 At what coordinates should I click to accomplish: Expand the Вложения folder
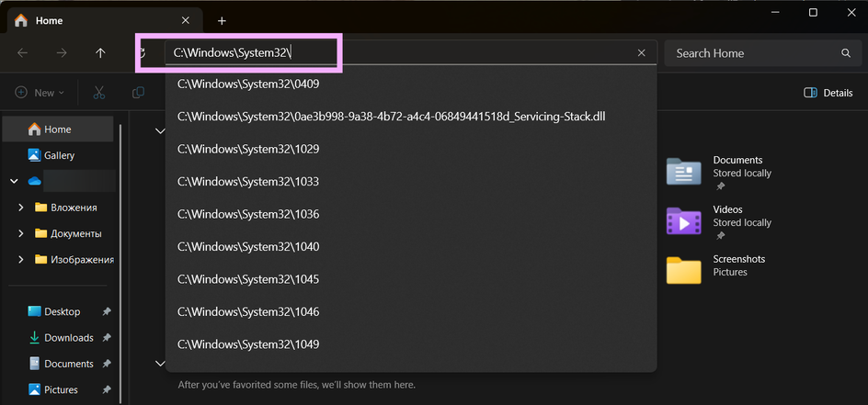(x=21, y=208)
